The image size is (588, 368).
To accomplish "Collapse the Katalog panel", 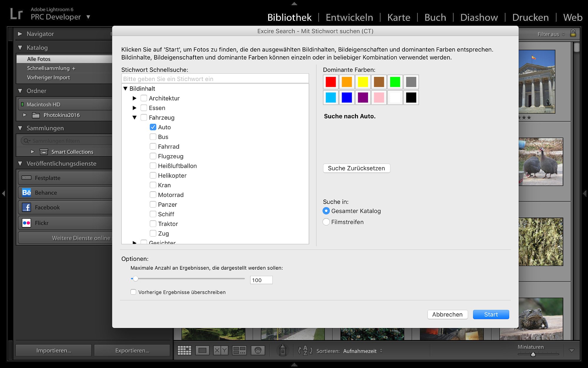I will (x=20, y=47).
